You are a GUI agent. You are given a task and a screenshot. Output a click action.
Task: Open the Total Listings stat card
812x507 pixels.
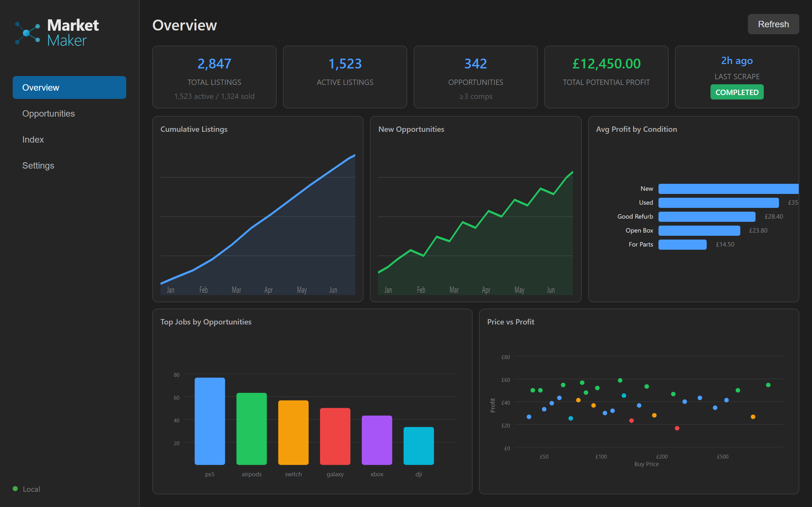pyautogui.click(x=214, y=77)
